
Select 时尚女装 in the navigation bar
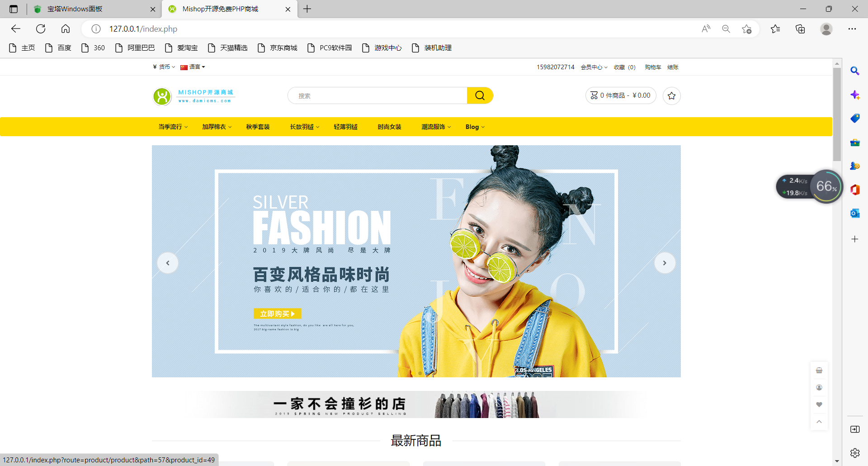coord(389,127)
